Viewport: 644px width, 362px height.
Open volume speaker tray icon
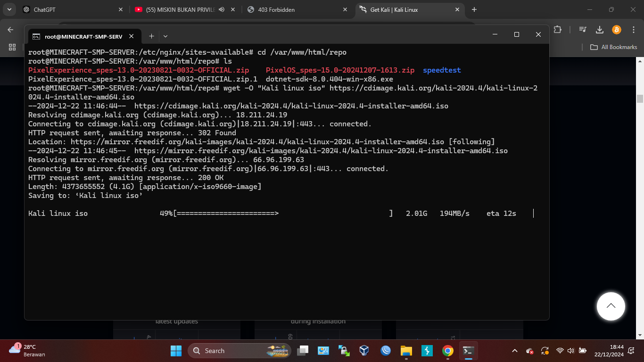point(571,351)
